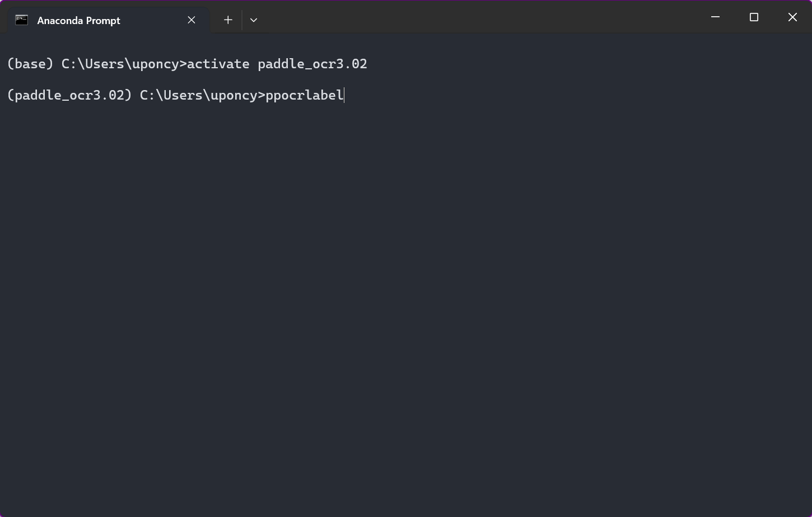The width and height of the screenshot is (812, 517).
Task: Click the text cursor after ppocrlabel
Action: click(x=344, y=95)
